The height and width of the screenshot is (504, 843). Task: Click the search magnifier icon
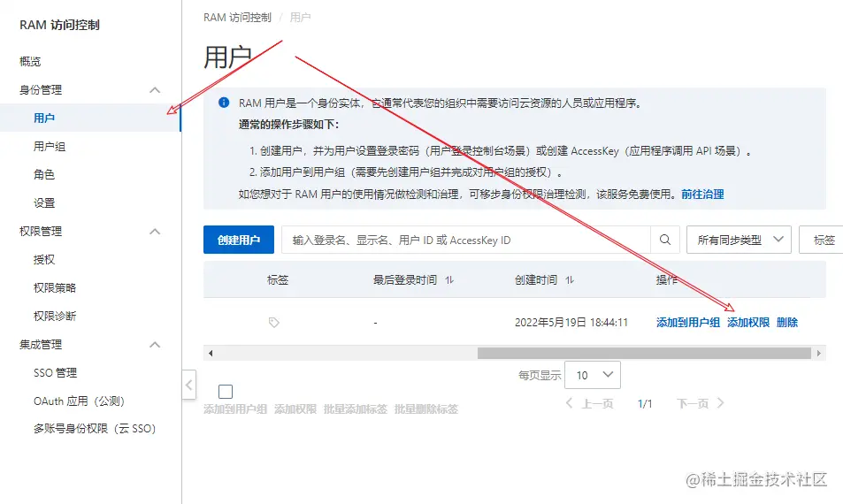tap(665, 240)
